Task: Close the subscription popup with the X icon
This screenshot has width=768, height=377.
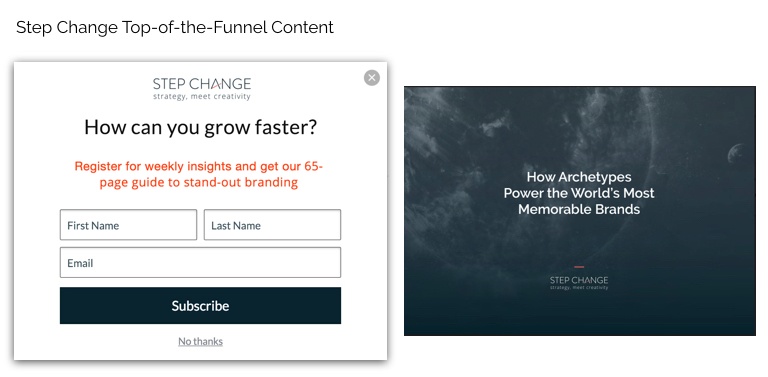Action: coord(372,77)
